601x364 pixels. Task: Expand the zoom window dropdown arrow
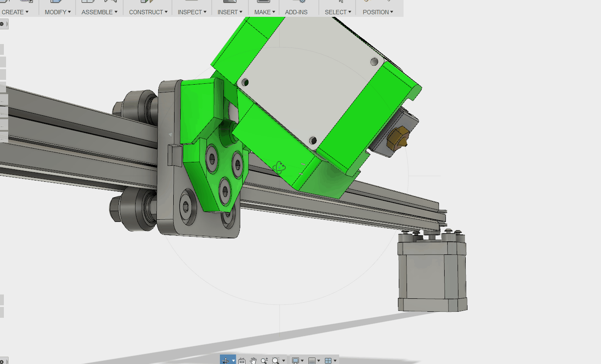[283, 361]
